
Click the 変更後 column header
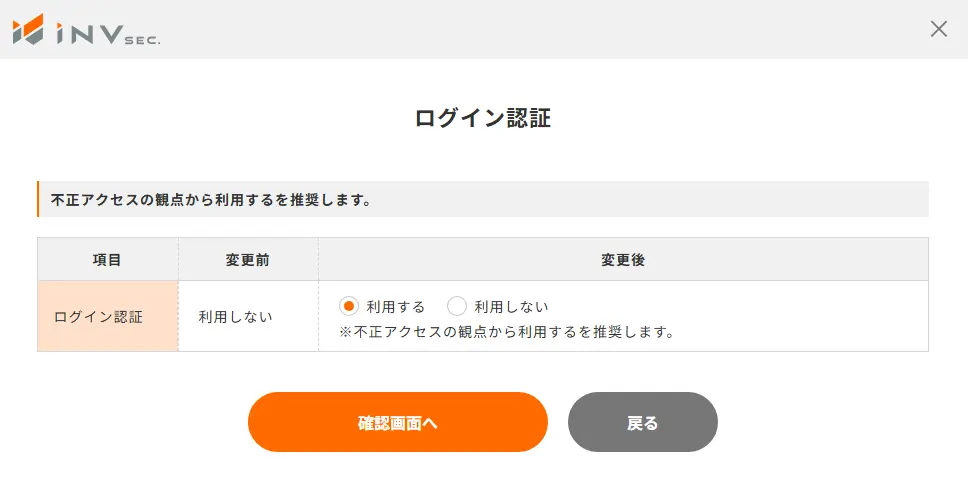tap(623, 260)
